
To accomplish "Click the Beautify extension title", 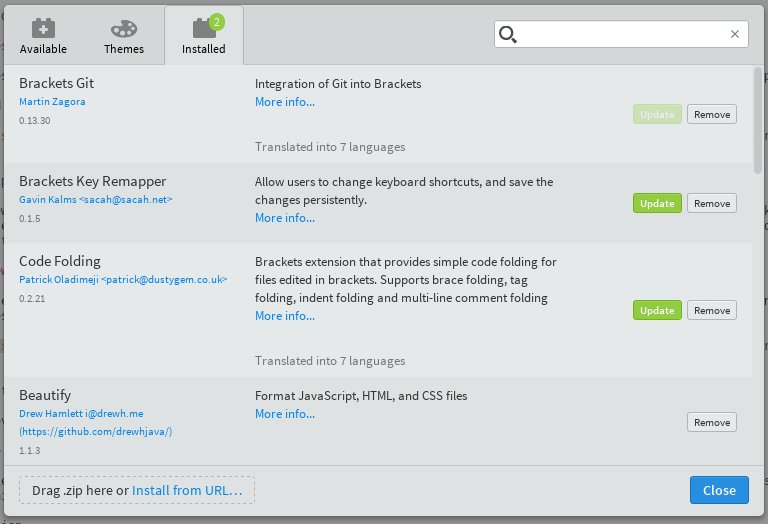I will (x=45, y=395).
